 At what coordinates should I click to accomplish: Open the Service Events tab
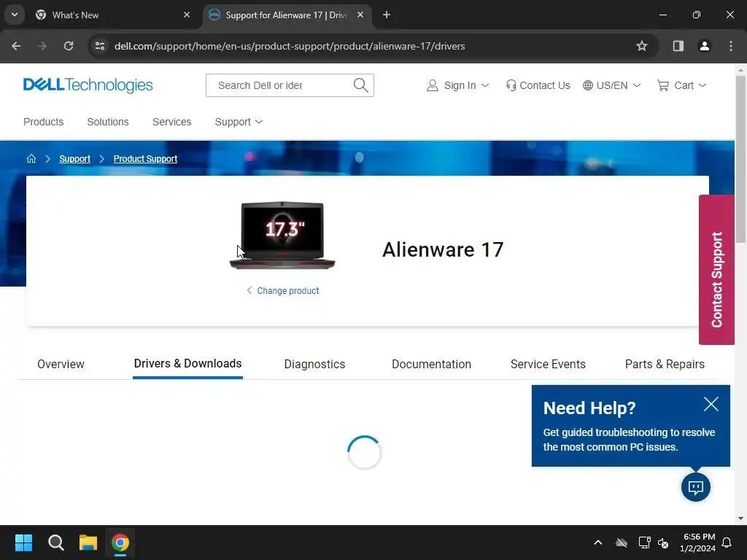tap(548, 365)
